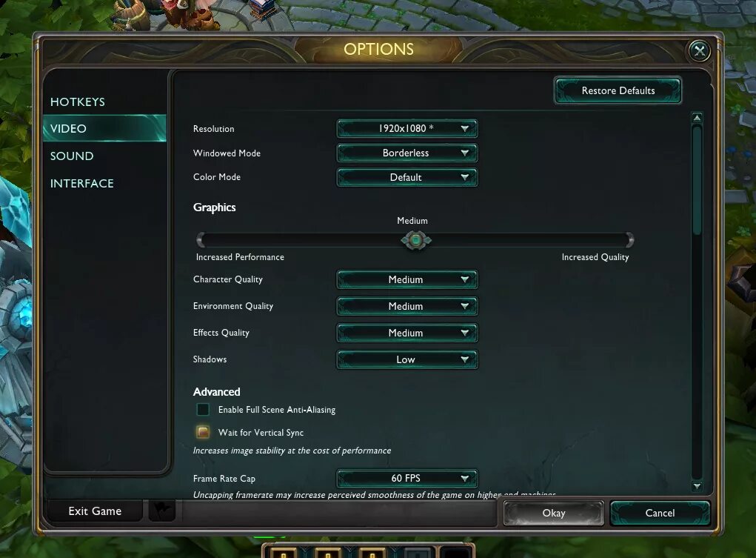Click the Graphics quality slider knob
Image resolution: width=756 pixels, height=558 pixels.
[x=415, y=240]
